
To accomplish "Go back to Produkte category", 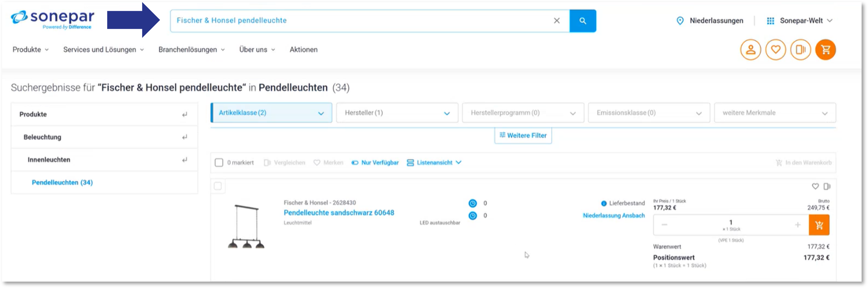I will click(x=33, y=114).
